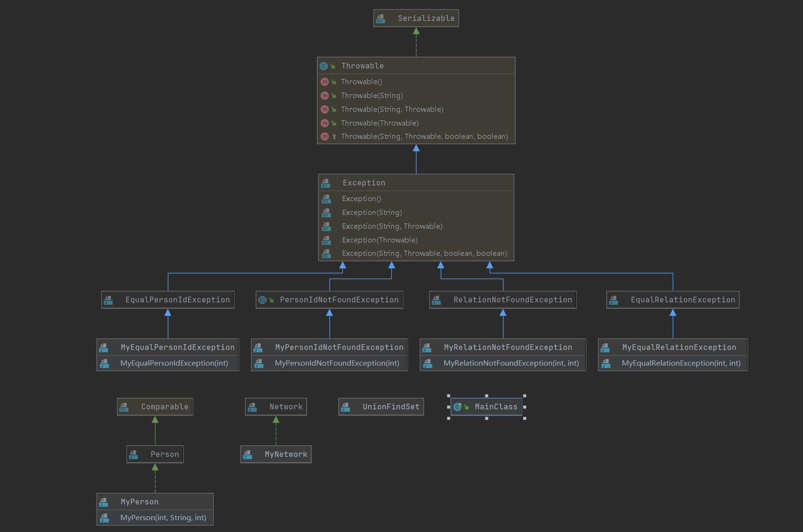Image resolution: width=803 pixels, height=532 pixels.
Task: Click the icon next to Exception(String)
Action: [x=326, y=213]
